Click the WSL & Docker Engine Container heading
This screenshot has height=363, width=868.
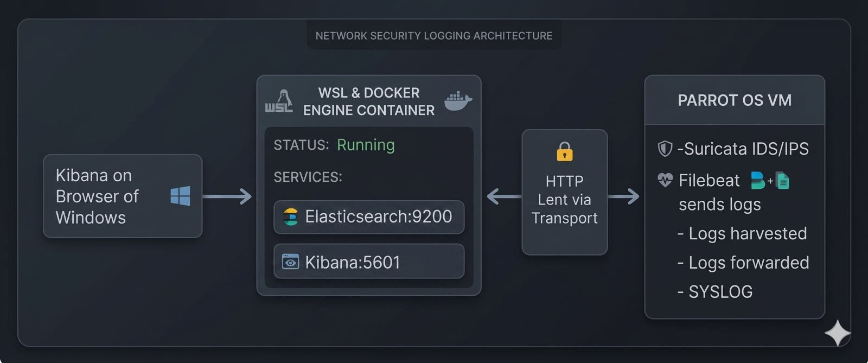[369, 101]
